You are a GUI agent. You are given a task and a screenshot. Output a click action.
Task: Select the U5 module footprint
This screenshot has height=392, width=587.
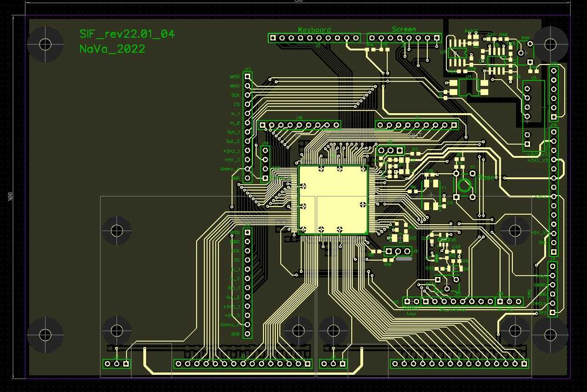(533, 114)
